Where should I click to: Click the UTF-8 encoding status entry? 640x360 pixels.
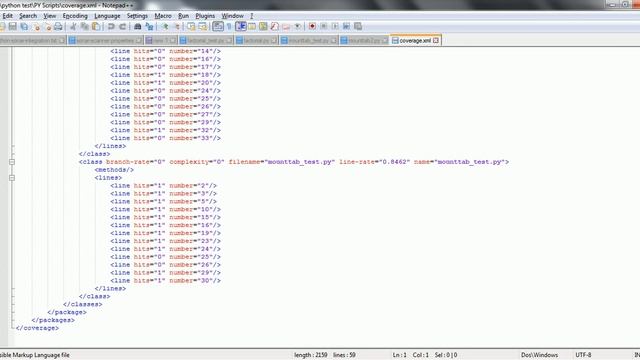tap(583, 355)
